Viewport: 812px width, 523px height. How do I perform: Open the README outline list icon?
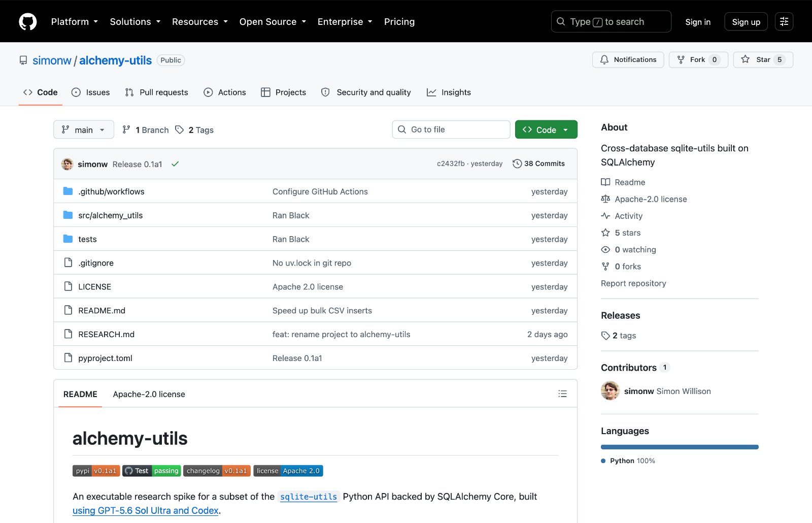[x=562, y=394]
